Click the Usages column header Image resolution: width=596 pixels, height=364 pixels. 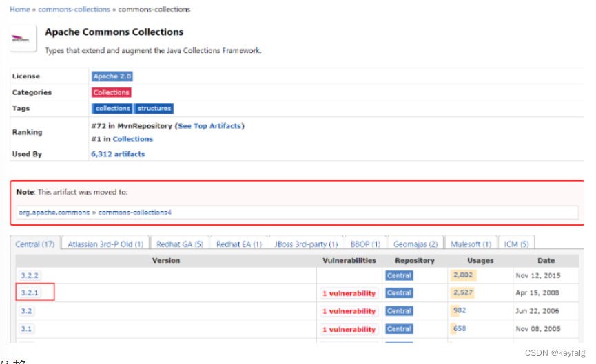tap(480, 260)
